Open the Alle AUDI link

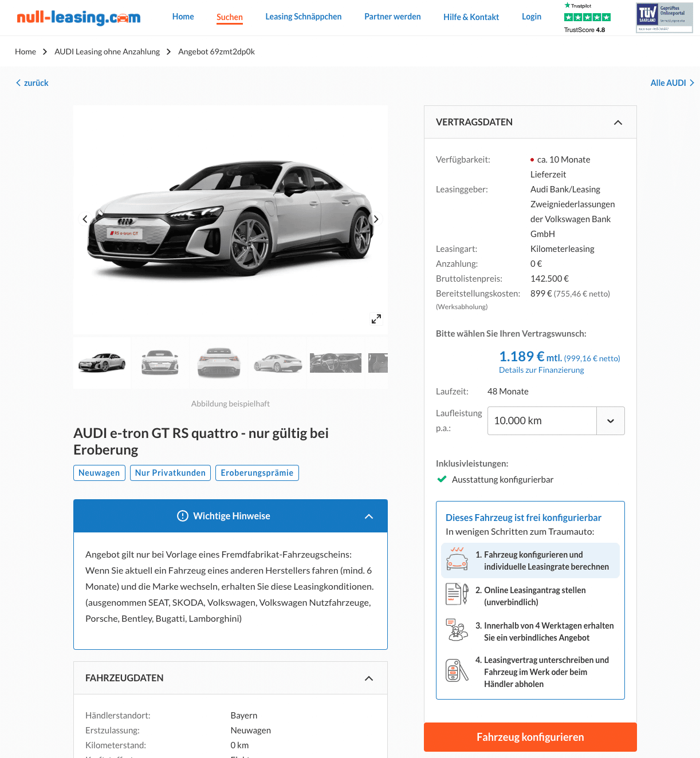[x=673, y=83]
